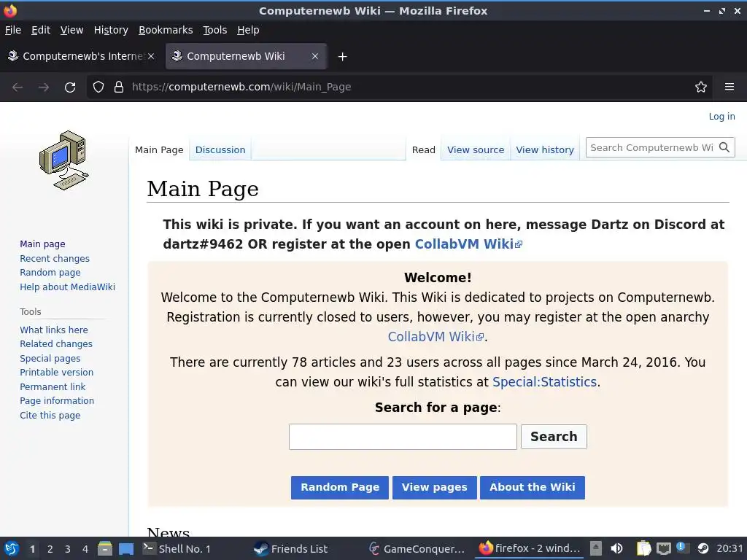Open the View menu
Viewport: 747px width, 560px height.
tap(71, 30)
